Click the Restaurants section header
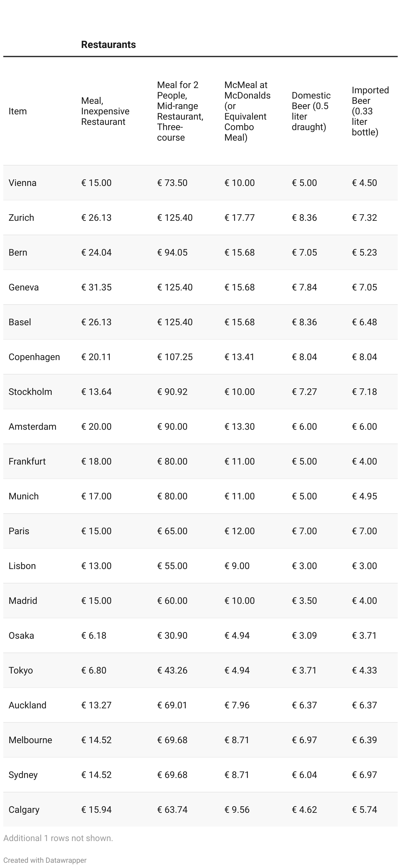The height and width of the screenshot is (868, 401). click(108, 44)
